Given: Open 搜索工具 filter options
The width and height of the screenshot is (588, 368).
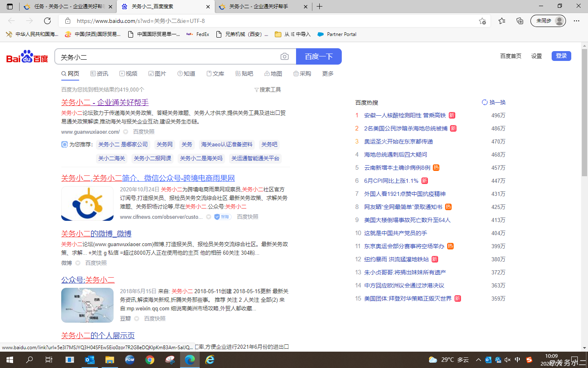Looking at the screenshot, I should (267, 90).
